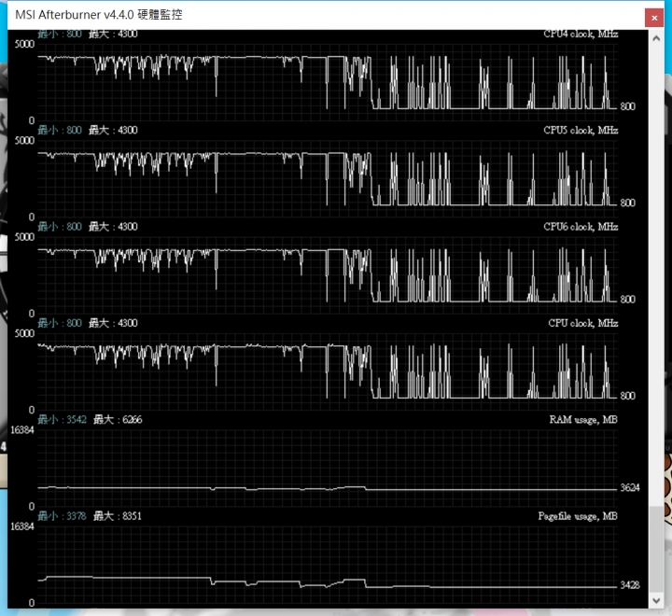Screen dimensions: 672x616
Task: Click the CPU6 clock, MHz graph label
Action: 581,227
